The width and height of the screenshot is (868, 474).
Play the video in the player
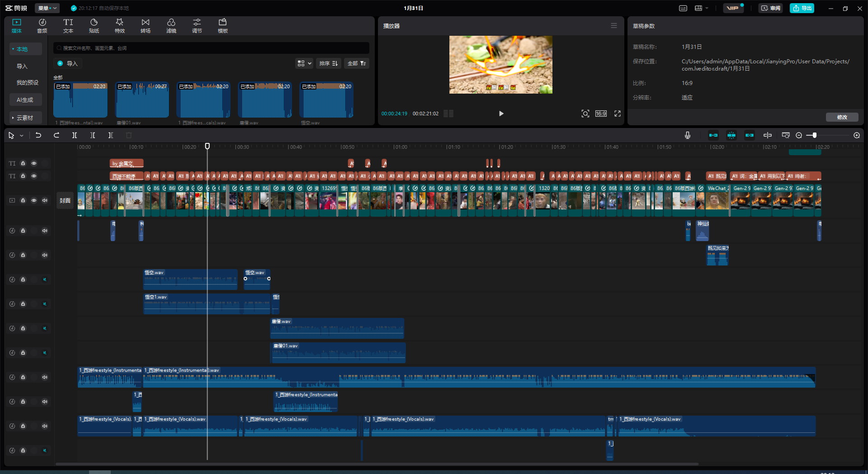point(501,114)
